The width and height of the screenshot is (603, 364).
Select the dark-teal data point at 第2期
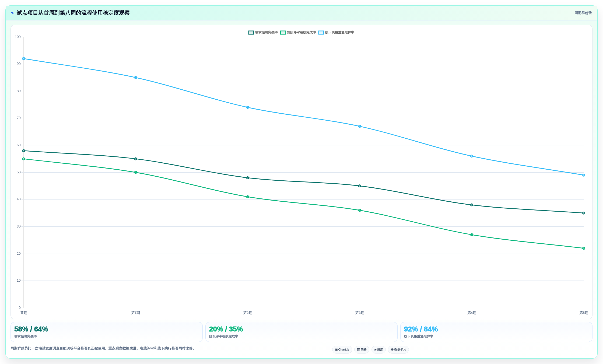(x=248, y=178)
